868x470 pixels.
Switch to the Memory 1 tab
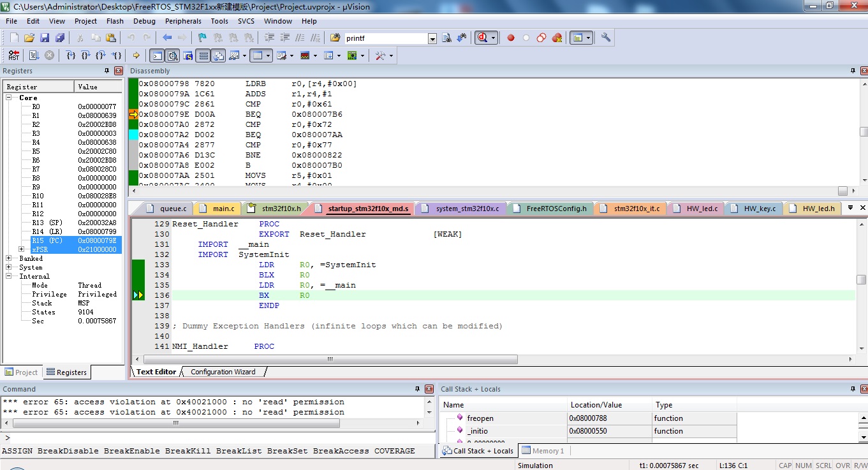543,451
